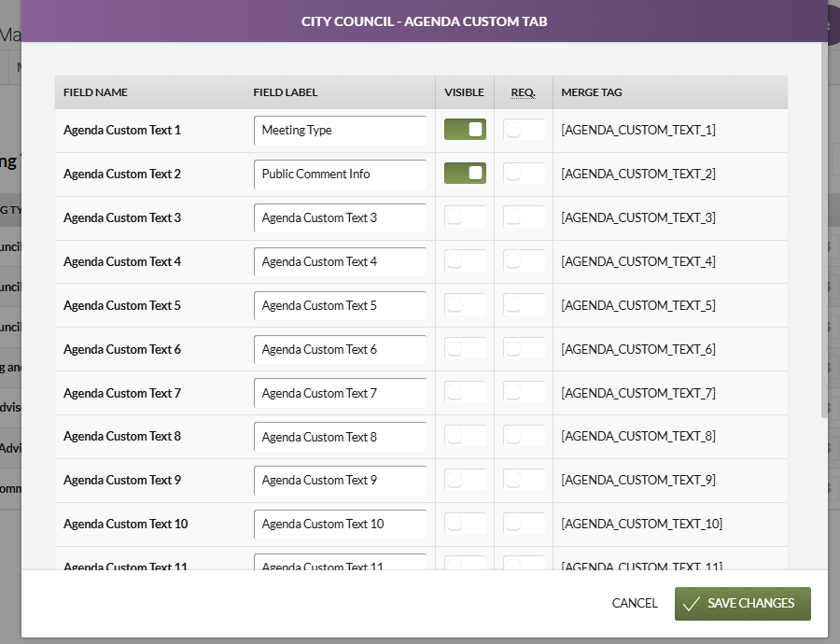The width and height of the screenshot is (840, 644).
Task: Select merge tag [AGENDA_CUSTOM_TEXT_1]
Action: click(x=638, y=130)
